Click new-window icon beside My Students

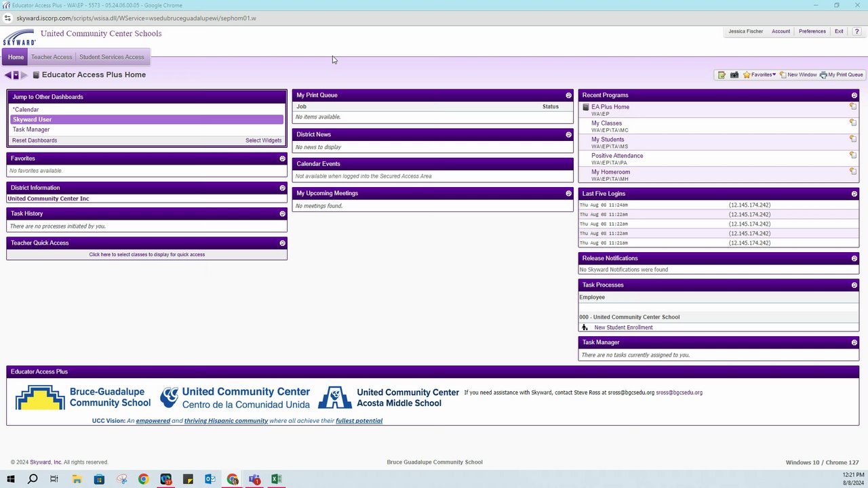tap(853, 139)
